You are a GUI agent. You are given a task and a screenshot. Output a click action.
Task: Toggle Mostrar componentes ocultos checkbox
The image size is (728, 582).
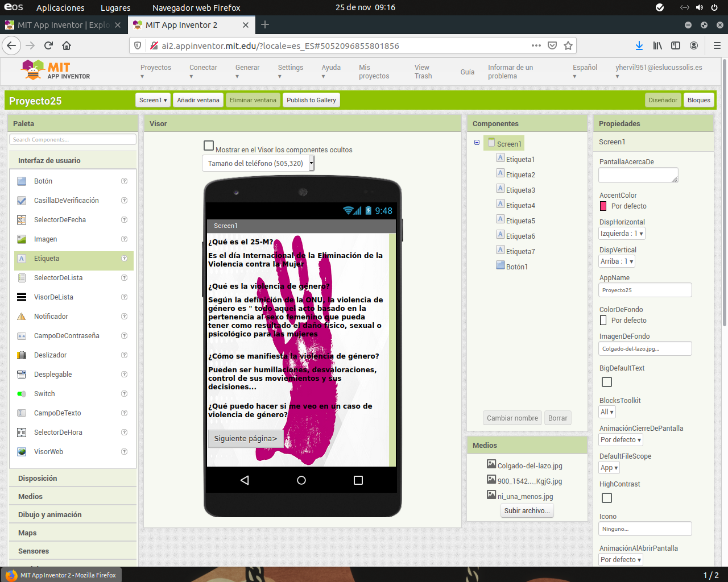coord(209,145)
